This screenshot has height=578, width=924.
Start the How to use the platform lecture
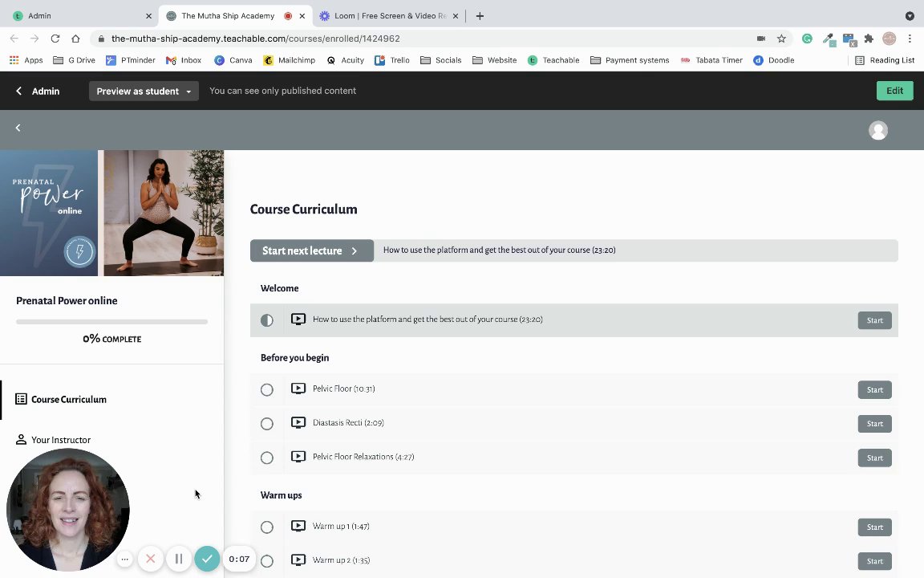[x=874, y=320]
